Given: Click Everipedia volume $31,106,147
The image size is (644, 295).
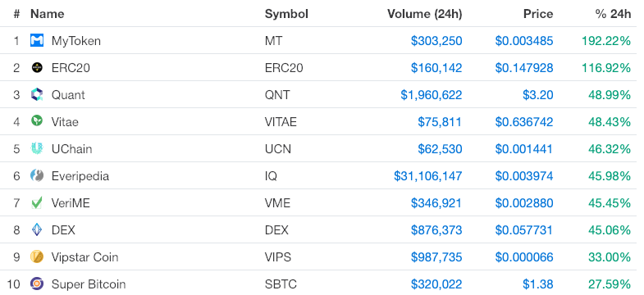Looking at the screenshot, I should coord(428,176).
